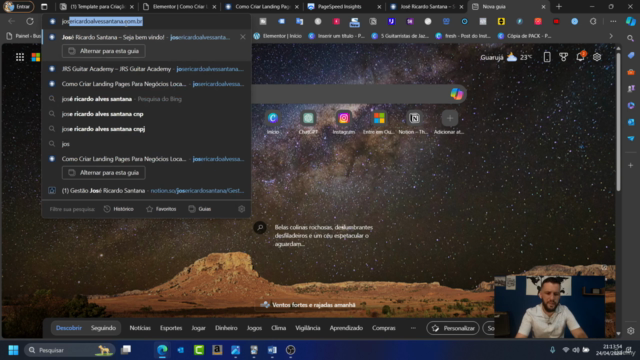Open Task View in taskbar
This screenshot has width=640, height=360.
tap(126, 350)
